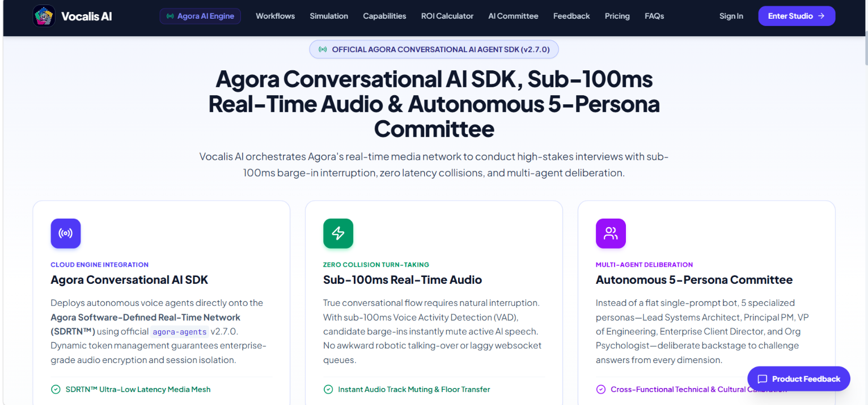Click the green lightning bolt icon
The height and width of the screenshot is (405, 868).
coord(338,233)
